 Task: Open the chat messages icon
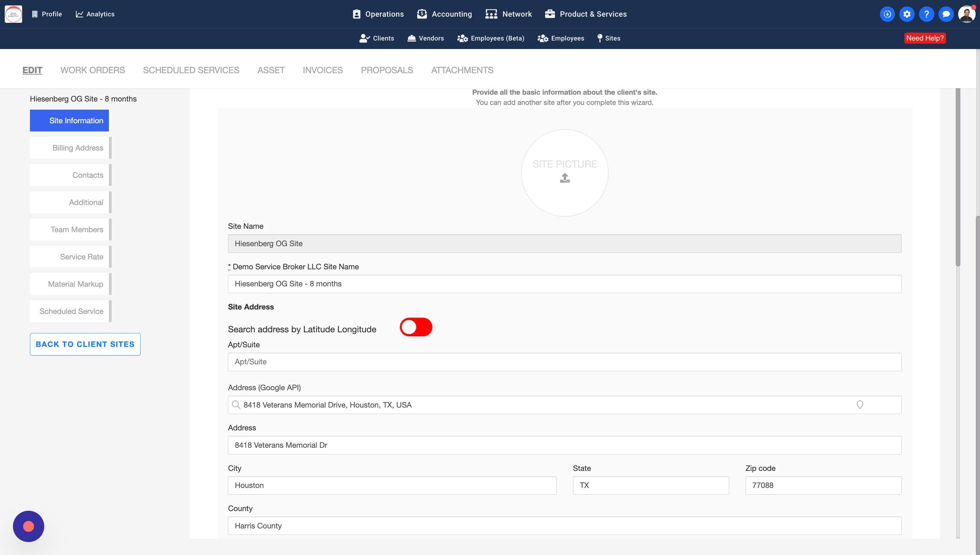tap(946, 14)
